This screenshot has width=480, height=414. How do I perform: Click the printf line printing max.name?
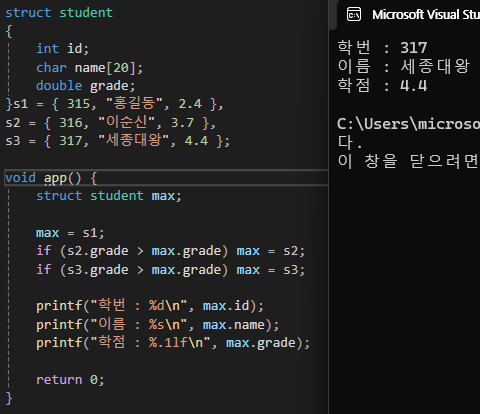[157, 324]
